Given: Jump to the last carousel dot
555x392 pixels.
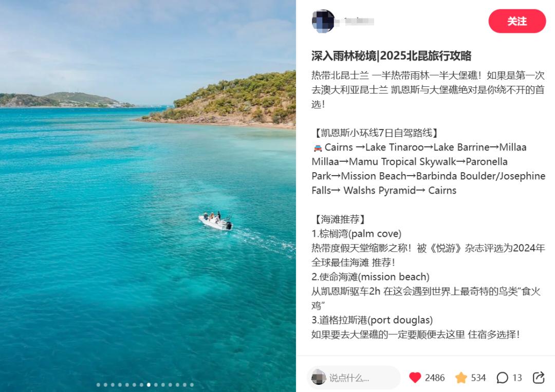Looking at the screenshot, I should tap(192, 385).
